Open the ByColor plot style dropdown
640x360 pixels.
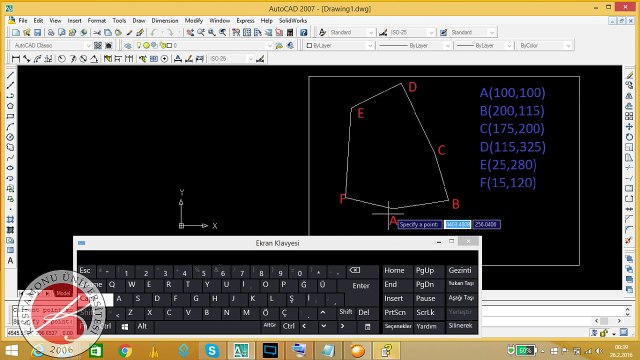[x=544, y=46]
